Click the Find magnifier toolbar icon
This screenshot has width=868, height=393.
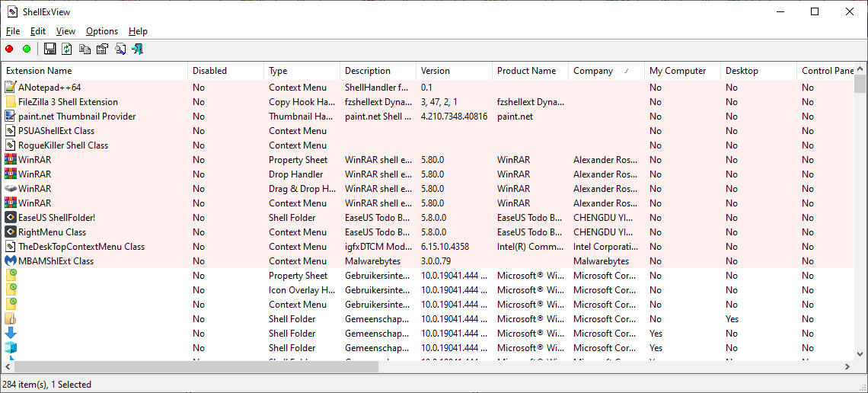click(120, 50)
